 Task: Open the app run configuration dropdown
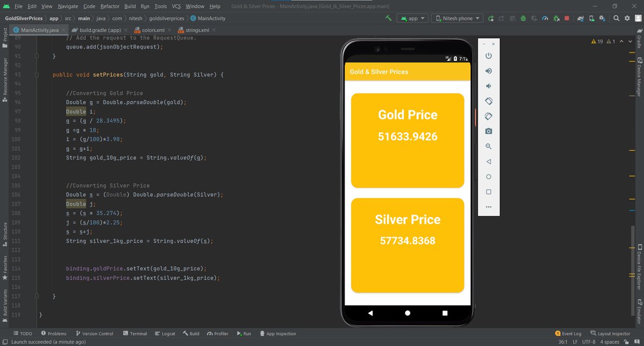(412, 18)
